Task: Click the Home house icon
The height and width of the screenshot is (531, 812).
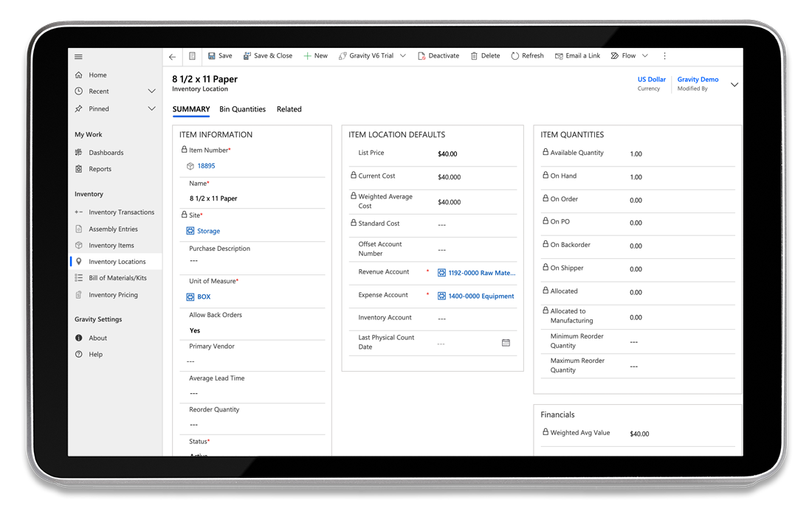Action: pyautogui.click(x=79, y=75)
